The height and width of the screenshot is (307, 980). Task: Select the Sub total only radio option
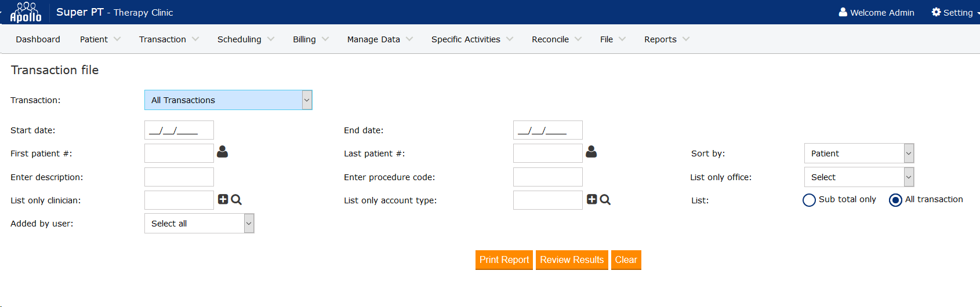(809, 200)
